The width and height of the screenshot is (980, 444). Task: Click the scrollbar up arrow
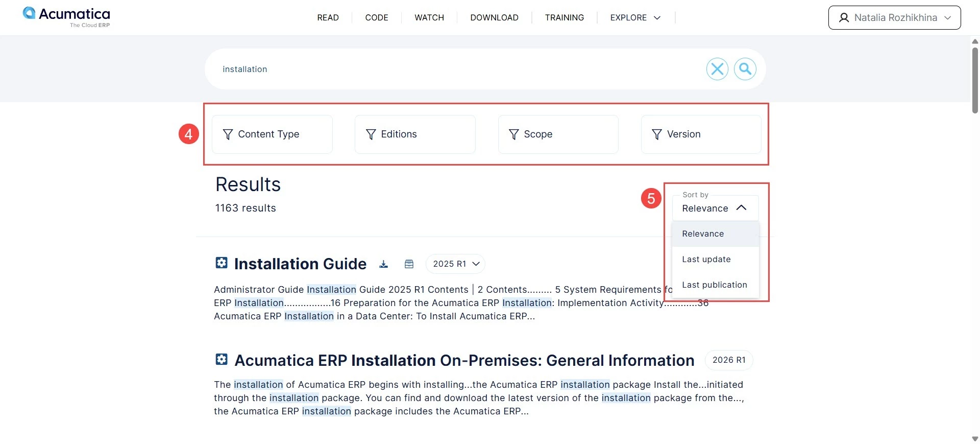point(975,41)
